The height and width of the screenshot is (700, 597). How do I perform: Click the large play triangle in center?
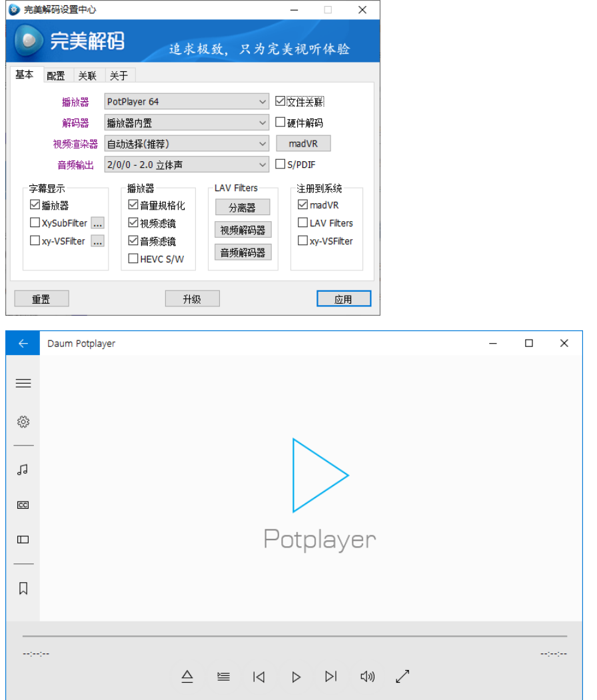pyautogui.click(x=320, y=476)
